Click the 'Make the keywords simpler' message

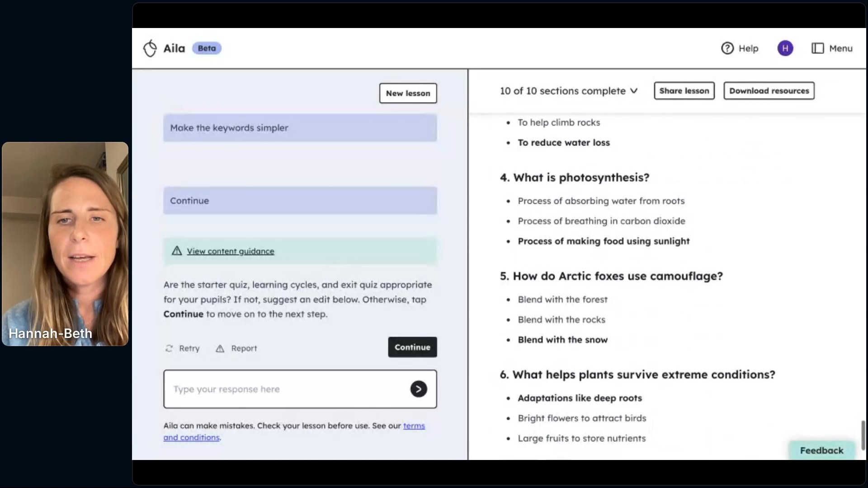click(x=300, y=128)
